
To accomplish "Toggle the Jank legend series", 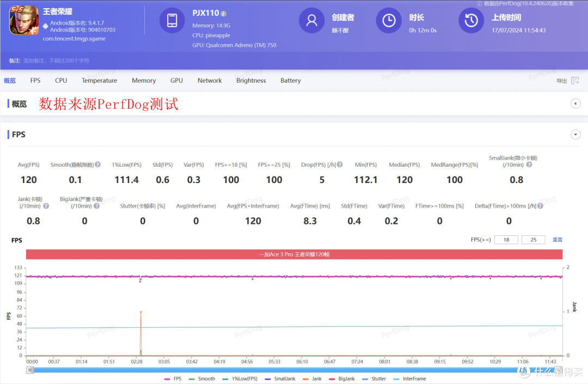I will tap(312, 379).
